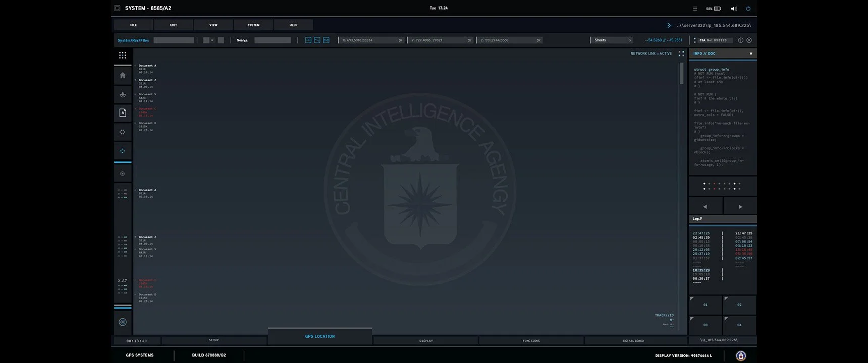868x363 pixels.
Task: Open the hamburger menu in top bar
Action: [x=695, y=9]
